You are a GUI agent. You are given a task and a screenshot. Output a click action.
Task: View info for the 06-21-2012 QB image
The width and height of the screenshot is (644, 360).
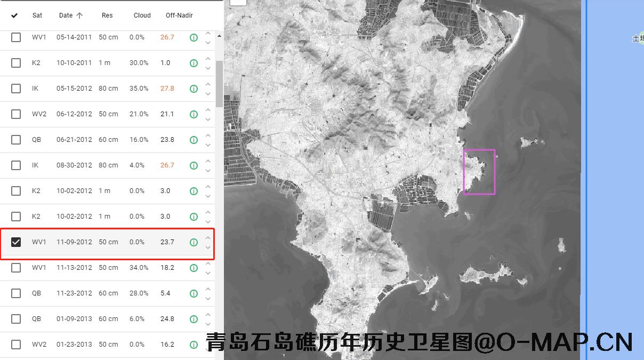[194, 140]
